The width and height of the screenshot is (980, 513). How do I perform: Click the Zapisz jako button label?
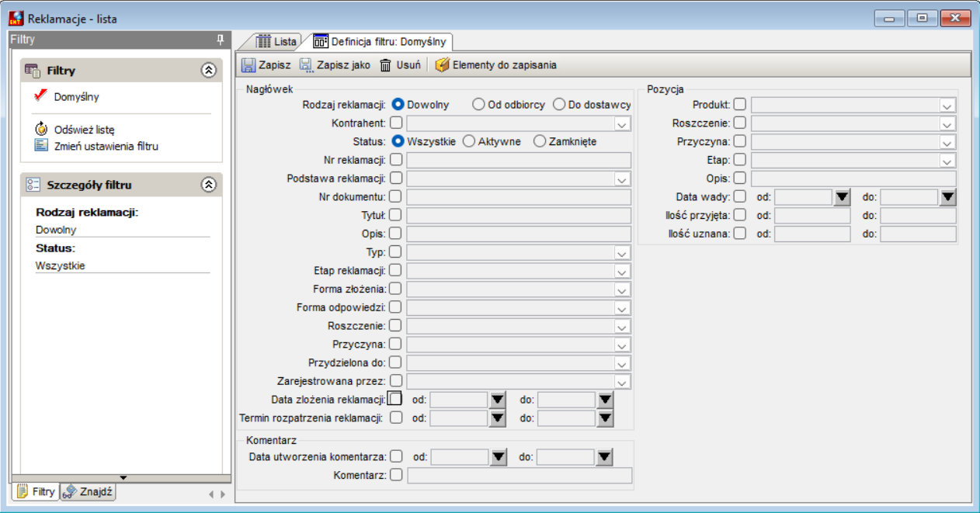[343, 65]
